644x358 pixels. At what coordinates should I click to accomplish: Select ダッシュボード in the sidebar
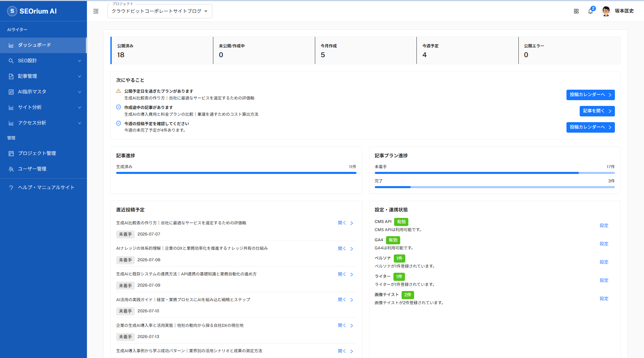[x=43, y=45]
